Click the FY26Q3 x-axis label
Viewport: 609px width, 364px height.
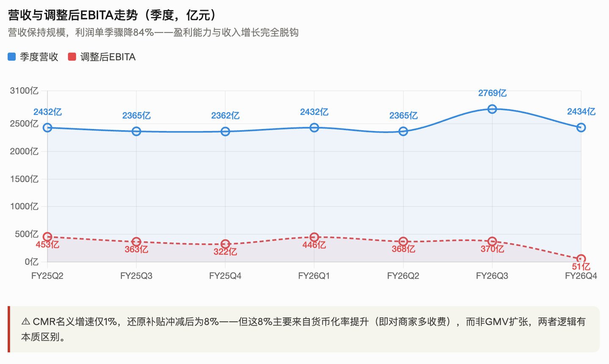(492, 276)
